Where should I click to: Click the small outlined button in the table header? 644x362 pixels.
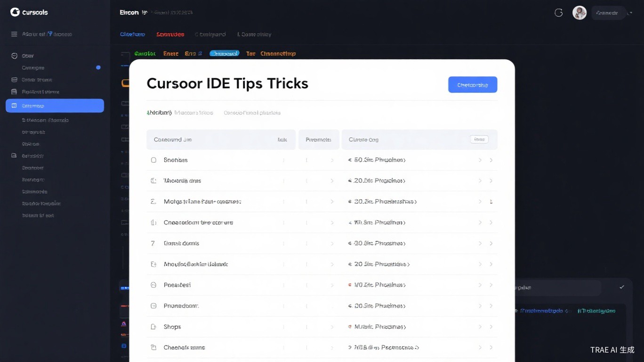479,140
